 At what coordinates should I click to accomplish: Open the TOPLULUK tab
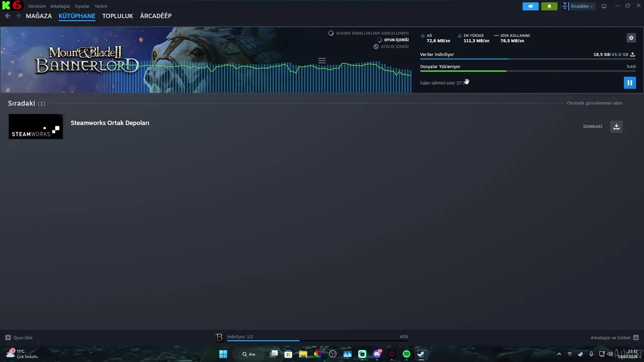[x=118, y=16]
